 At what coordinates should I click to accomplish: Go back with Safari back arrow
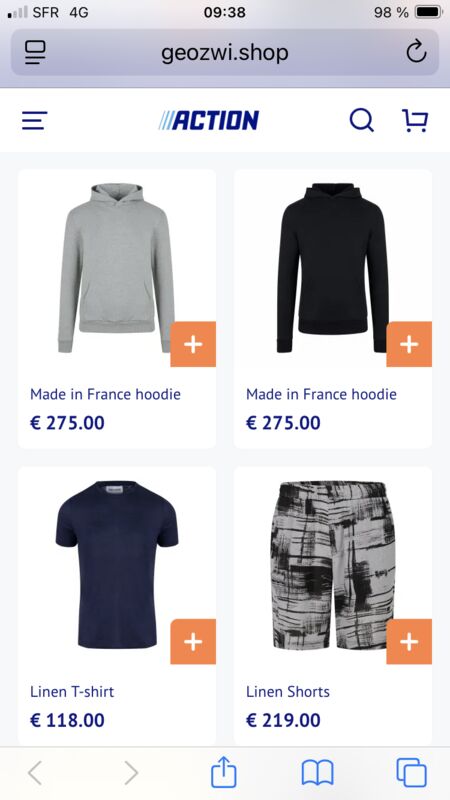click(35, 772)
